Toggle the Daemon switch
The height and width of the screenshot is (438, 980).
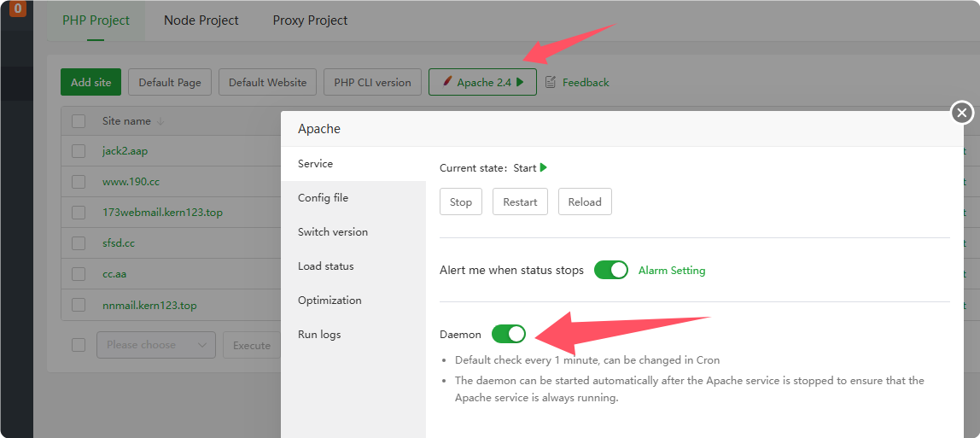pyautogui.click(x=509, y=334)
